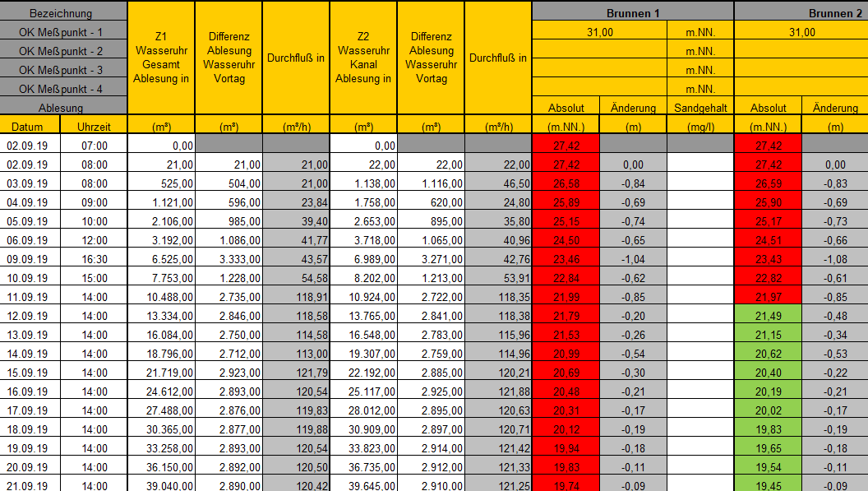Select the "OK Meßpunkt - 3" cell
Image resolution: width=868 pixels, height=491 pixels.
pyautogui.click(x=62, y=70)
